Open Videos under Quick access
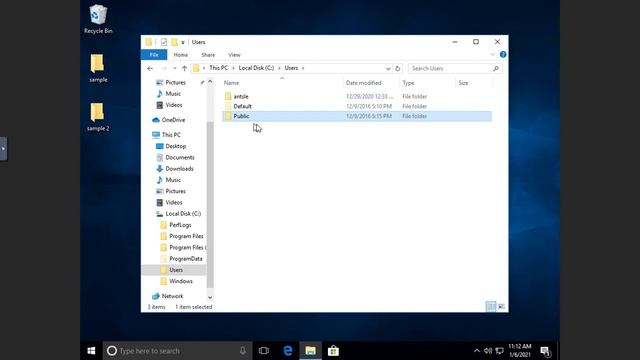Screen dimensions: 640x360 click(x=173, y=105)
